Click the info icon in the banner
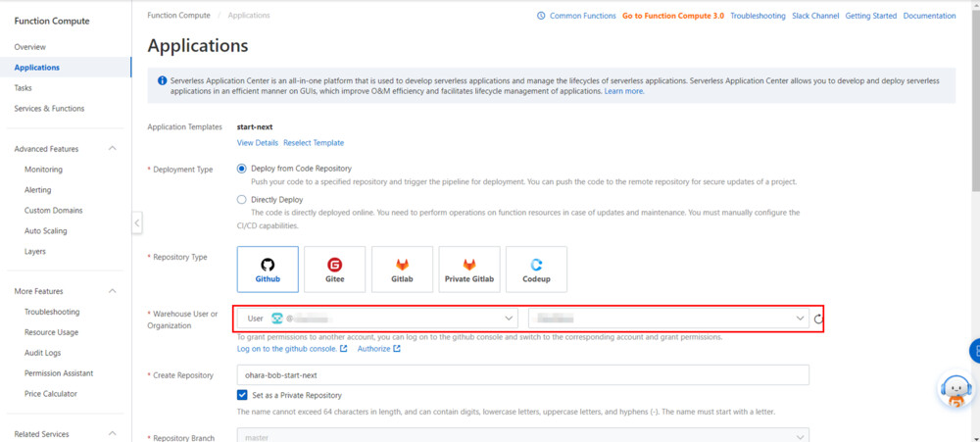 pos(163,80)
